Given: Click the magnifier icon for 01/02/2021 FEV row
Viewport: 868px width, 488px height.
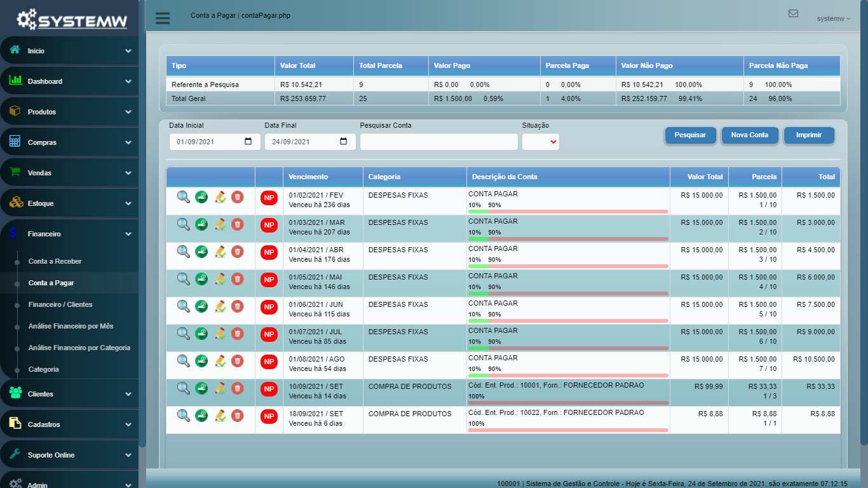Looking at the screenshot, I should 183,197.
